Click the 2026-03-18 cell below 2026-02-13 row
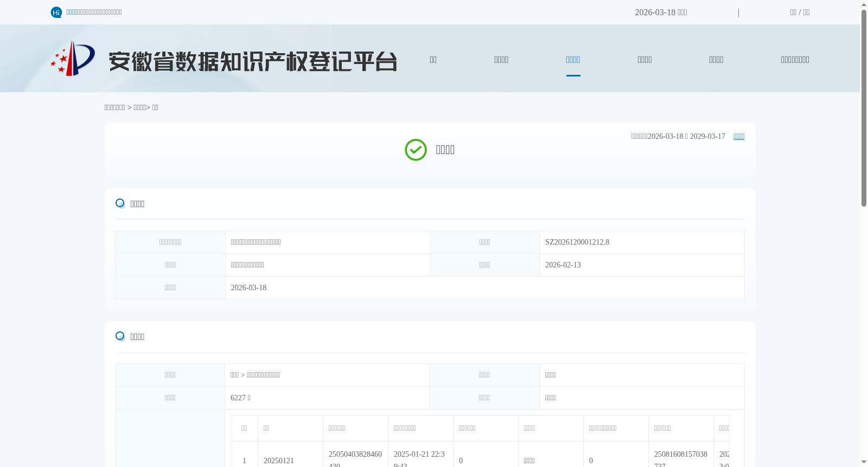Viewport: 868px width, 467px height. [x=484, y=288]
